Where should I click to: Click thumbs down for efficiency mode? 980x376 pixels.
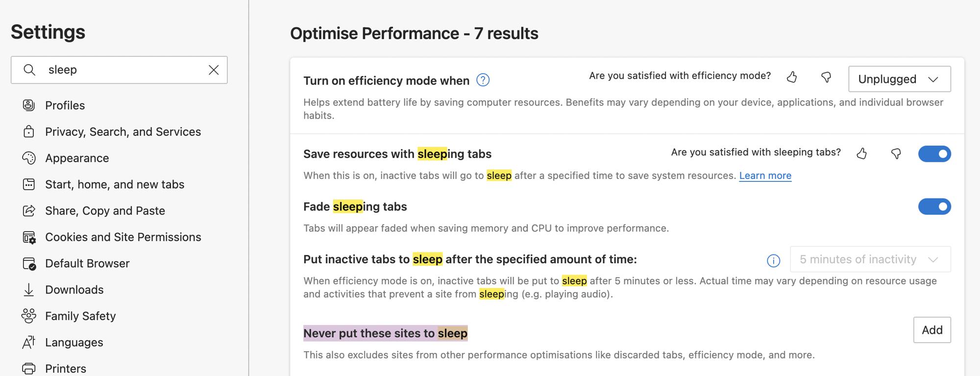coord(826,77)
